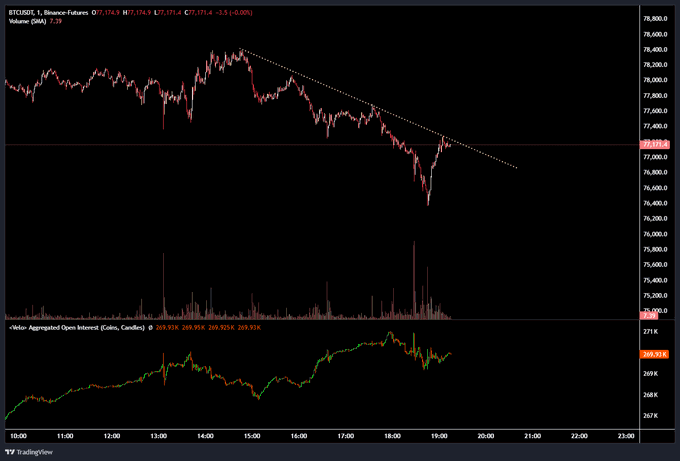Click the orange 269.93K open interest label
This screenshot has width=680, height=461.
click(655, 354)
